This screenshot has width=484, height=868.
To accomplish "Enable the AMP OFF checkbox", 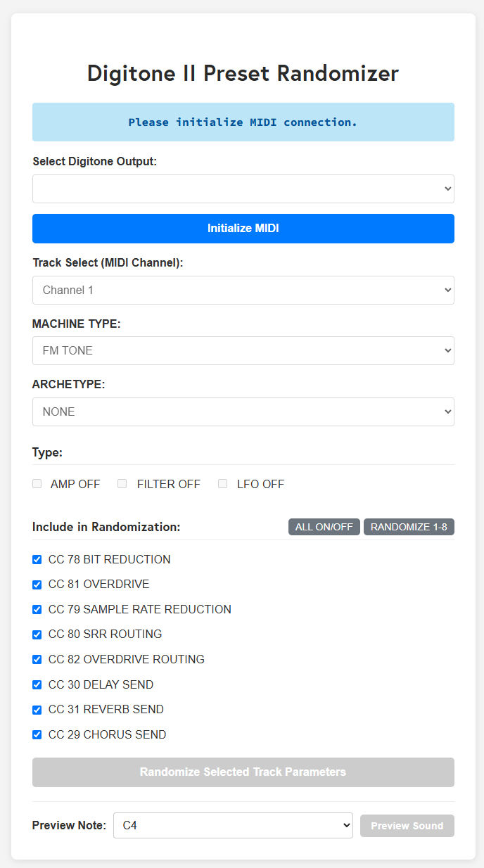I will tap(37, 484).
